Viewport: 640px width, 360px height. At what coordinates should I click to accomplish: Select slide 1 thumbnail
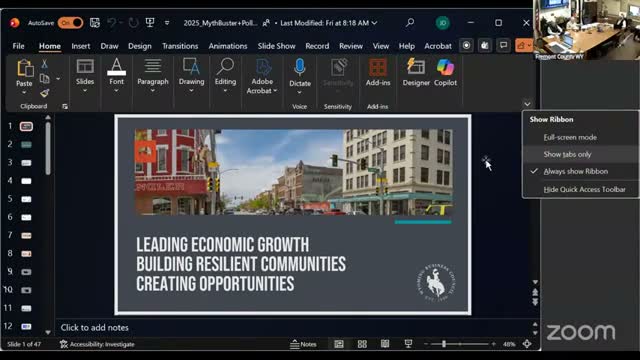pos(26,127)
